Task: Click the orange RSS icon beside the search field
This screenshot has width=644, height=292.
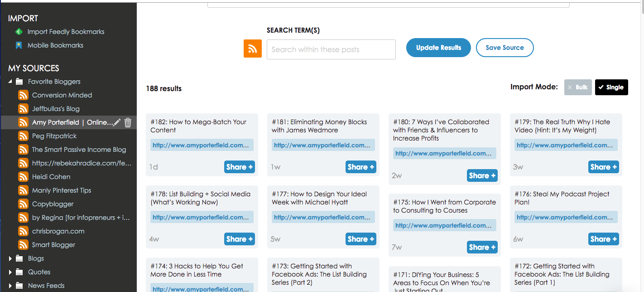Action: coord(253,49)
